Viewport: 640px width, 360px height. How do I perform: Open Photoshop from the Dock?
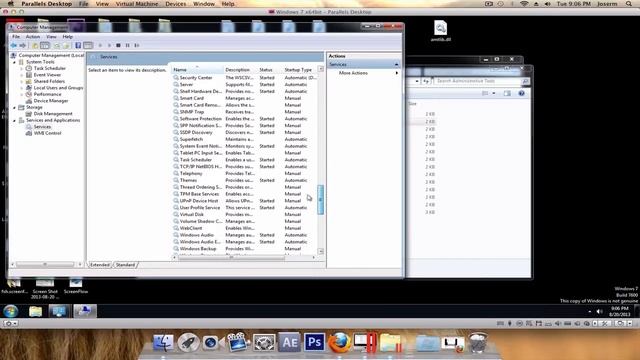(x=314, y=342)
